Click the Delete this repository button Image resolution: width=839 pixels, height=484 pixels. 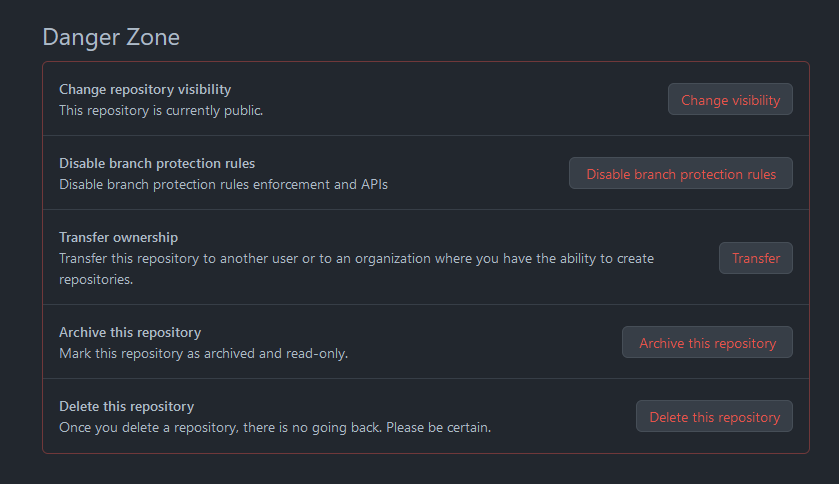click(x=714, y=417)
